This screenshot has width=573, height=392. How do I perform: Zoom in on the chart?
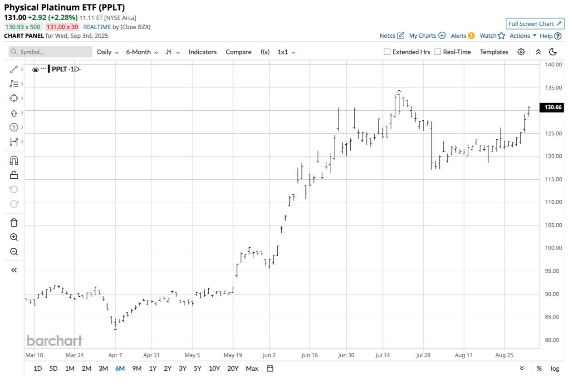(x=14, y=237)
